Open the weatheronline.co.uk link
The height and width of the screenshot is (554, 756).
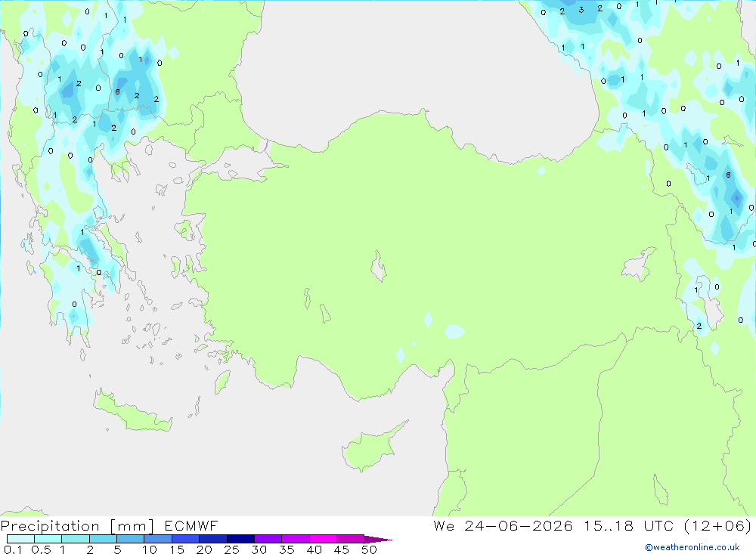(x=692, y=547)
